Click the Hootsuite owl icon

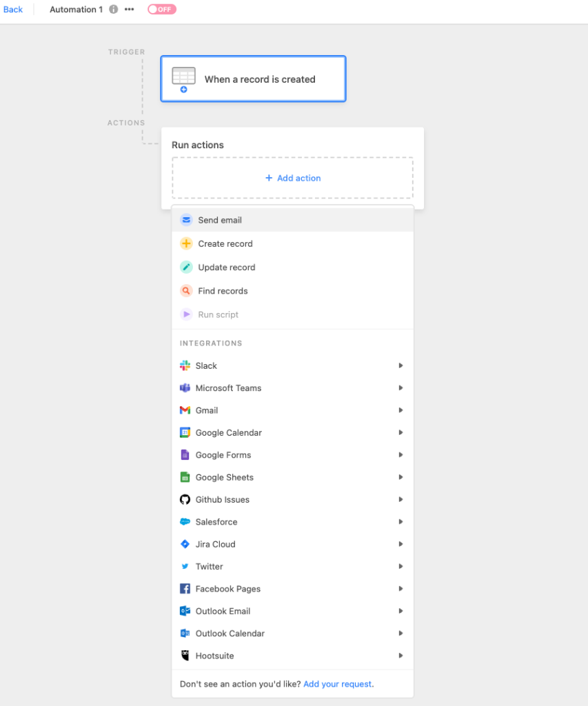(x=185, y=656)
